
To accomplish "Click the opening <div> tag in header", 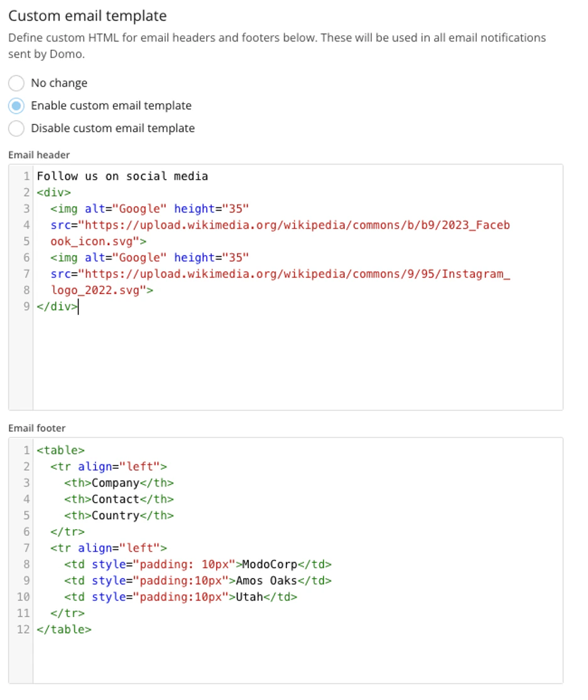I will pyautogui.click(x=53, y=192).
